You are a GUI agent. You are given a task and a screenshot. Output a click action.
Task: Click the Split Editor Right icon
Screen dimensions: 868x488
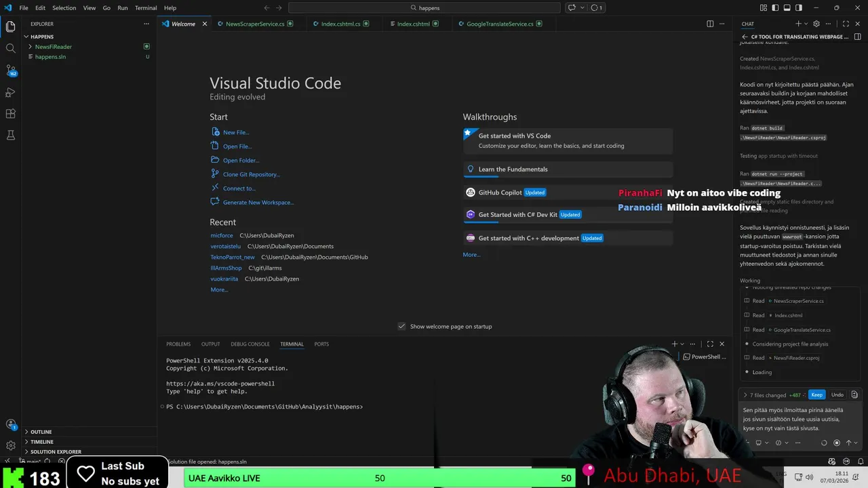(710, 24)
